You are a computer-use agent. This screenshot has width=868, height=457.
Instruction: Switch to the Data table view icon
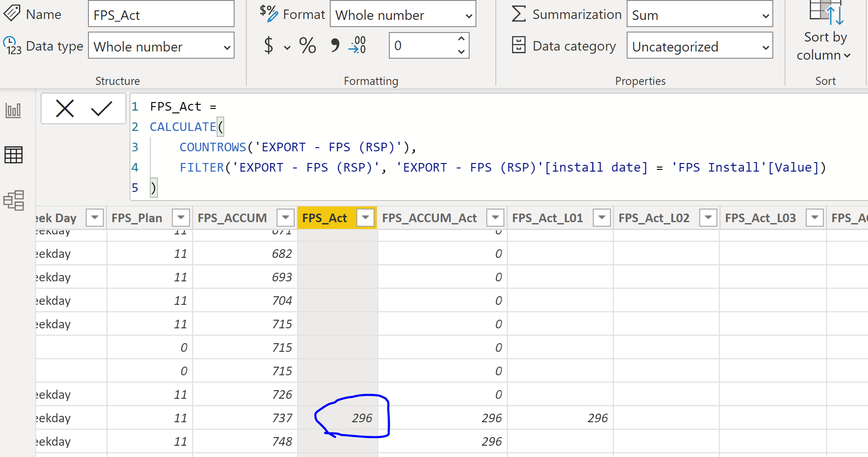click(x=14, y=155)
